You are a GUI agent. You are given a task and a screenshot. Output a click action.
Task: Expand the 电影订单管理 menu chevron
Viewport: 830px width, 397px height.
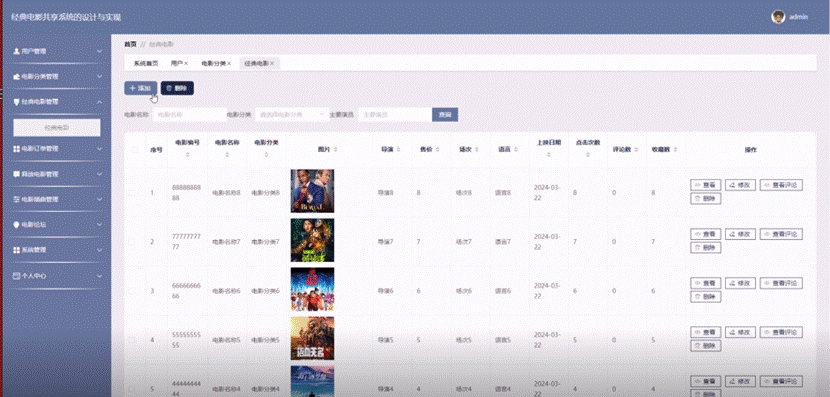pos(100,149)
